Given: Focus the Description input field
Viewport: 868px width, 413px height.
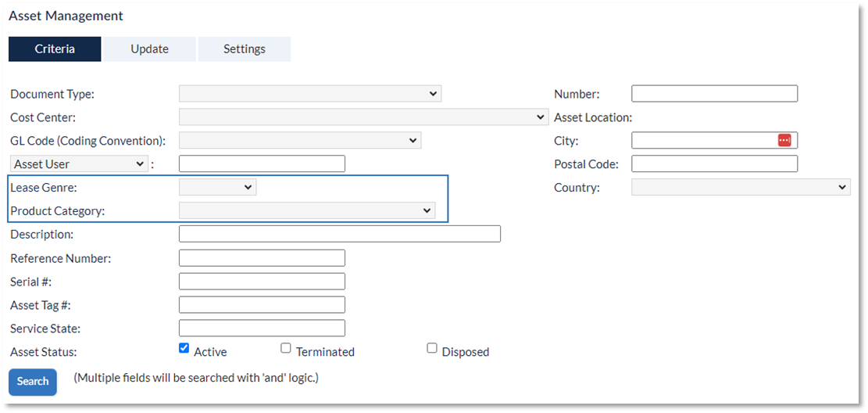Looking at the screenshot, I should click(340, 234).
